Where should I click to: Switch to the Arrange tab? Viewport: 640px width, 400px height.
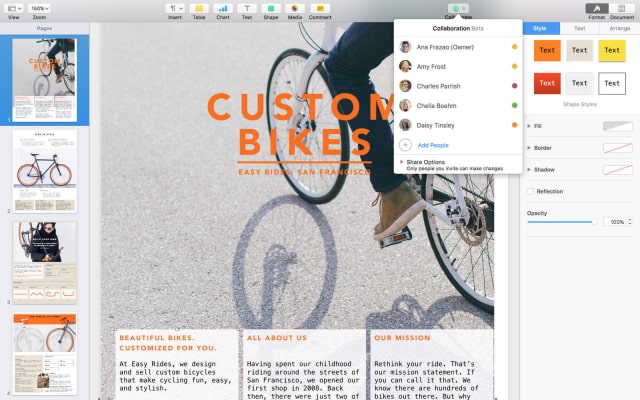point(619,29)
